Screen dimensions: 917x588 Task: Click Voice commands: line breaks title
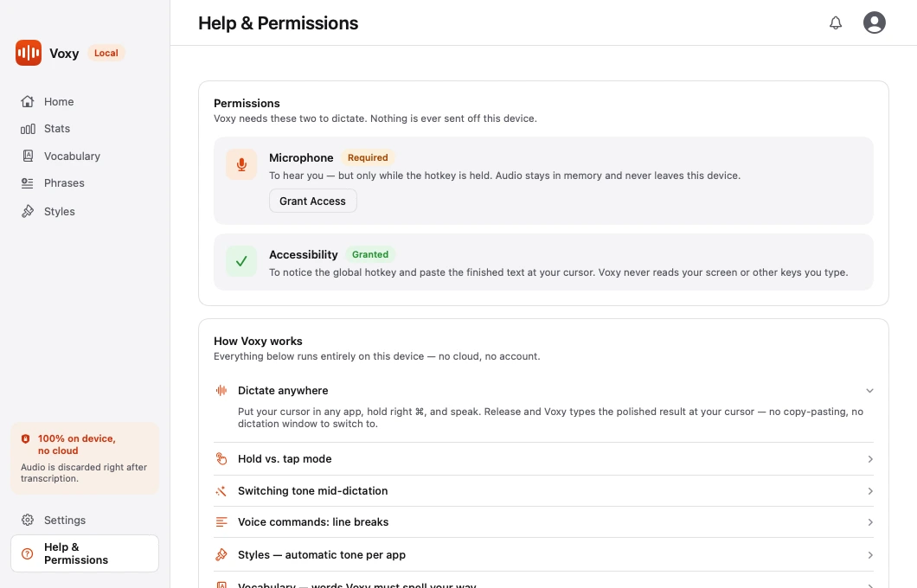[313, 522]
